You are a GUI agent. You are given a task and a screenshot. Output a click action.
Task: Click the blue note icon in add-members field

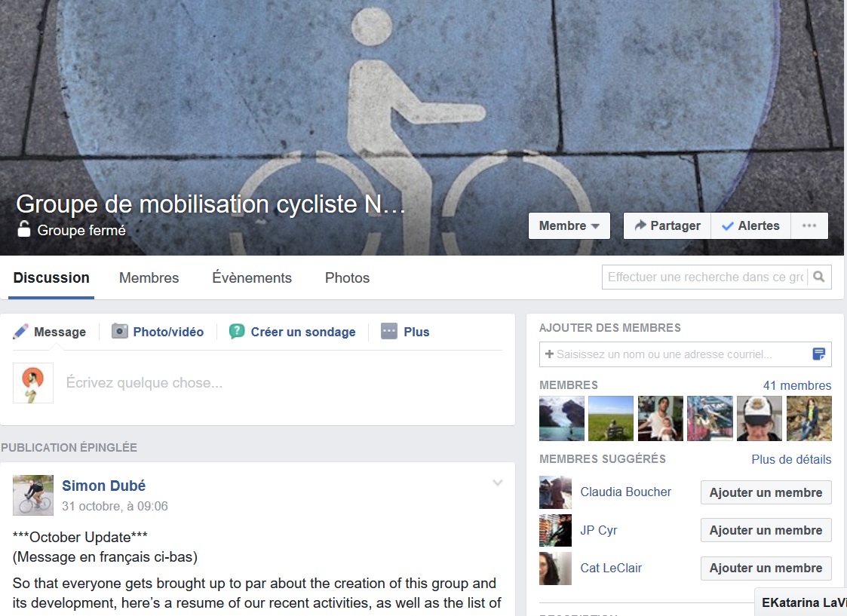click(x=819, y=354)
